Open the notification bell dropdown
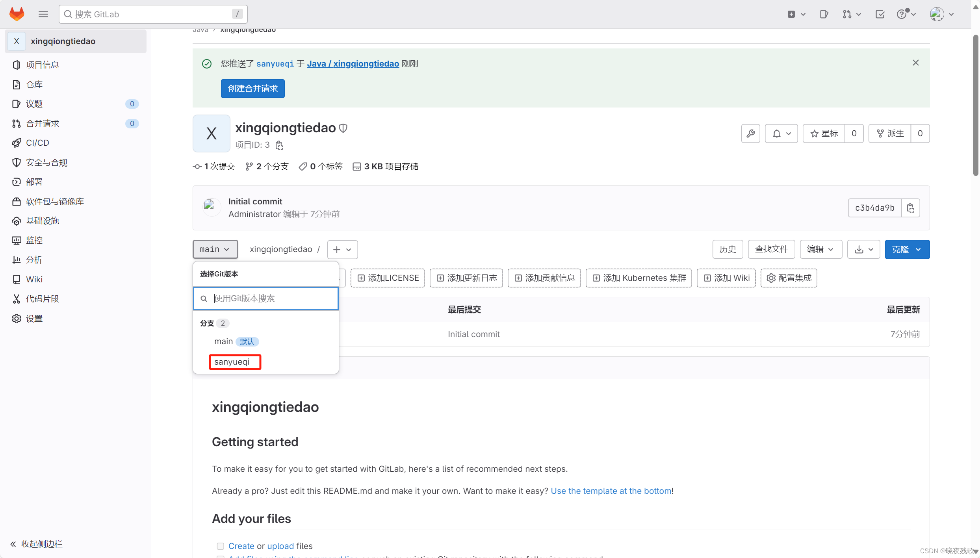This screenshot has width=980, height=558. [781, 133]
